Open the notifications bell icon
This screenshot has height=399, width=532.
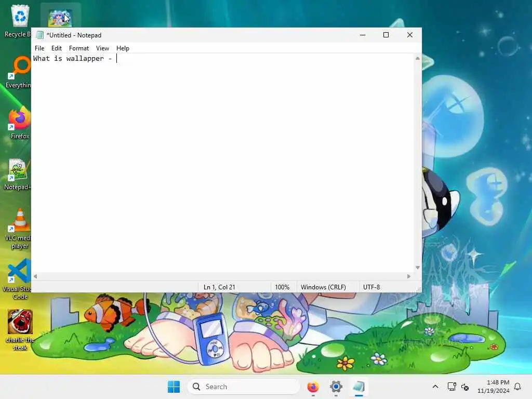coord(517,387)
